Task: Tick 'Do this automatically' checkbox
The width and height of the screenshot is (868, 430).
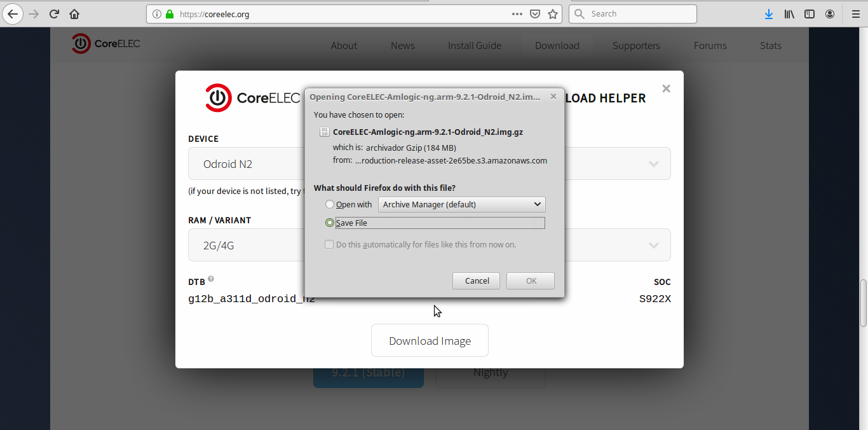Action: (x=329, y=245)
